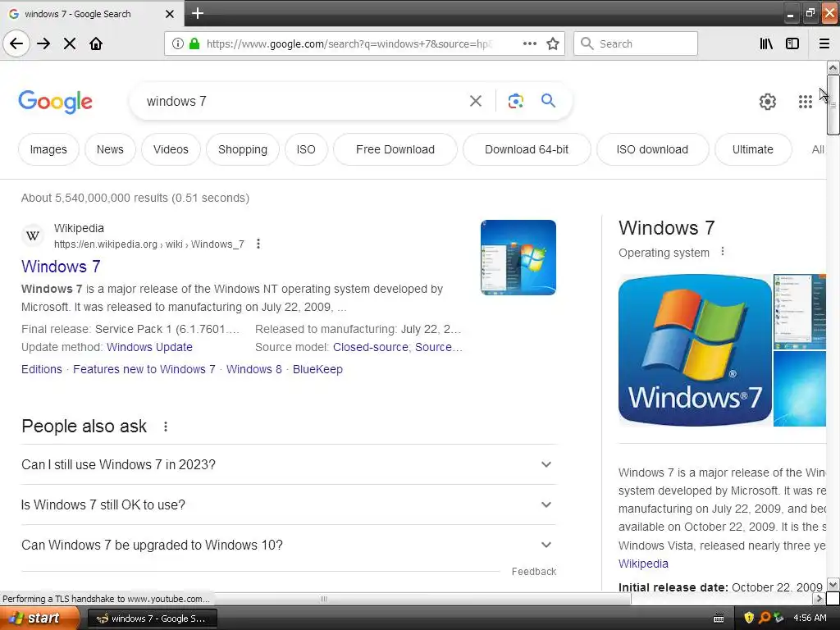Click the vertical scrollbar up arrow
840x630 pixels.
coord(833,67)
